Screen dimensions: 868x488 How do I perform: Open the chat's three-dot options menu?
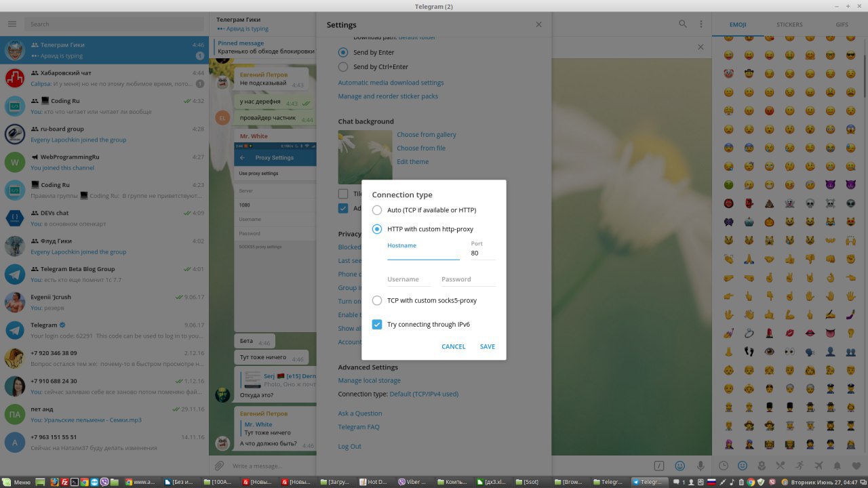[701, 24]
